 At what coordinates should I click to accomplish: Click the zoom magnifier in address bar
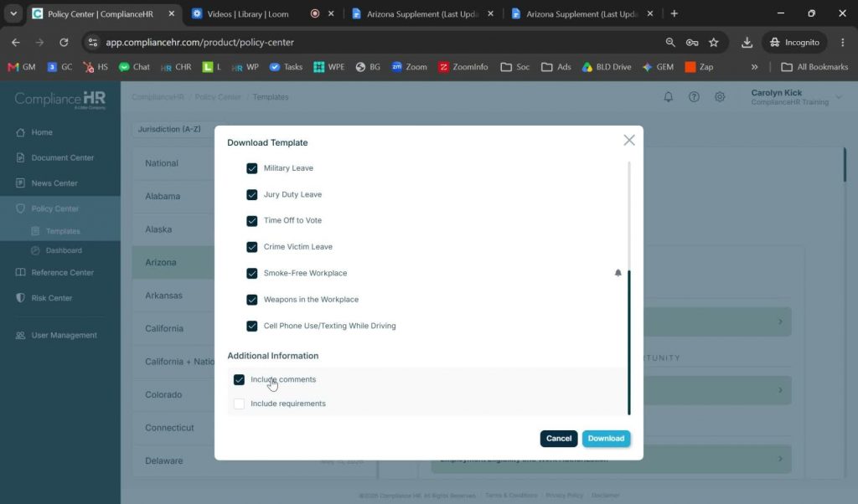click(x=669, y=42)
